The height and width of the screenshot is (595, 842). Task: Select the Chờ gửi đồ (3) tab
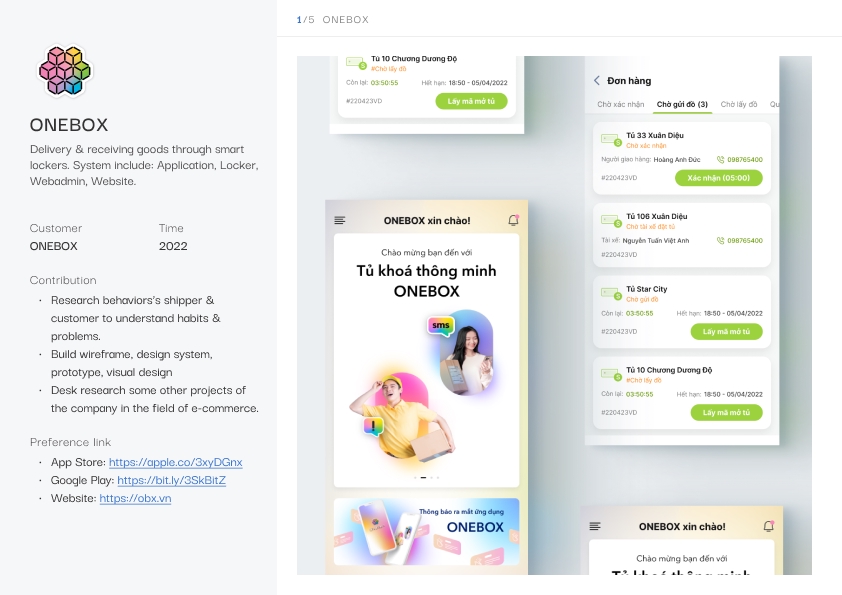(682, 104)
